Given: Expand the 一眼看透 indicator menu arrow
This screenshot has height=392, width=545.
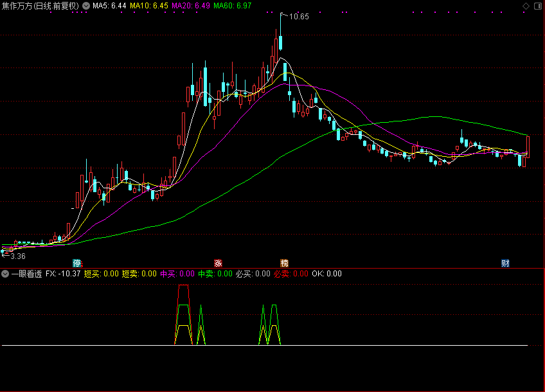Looking at the screenshot, I should (6, 274).
